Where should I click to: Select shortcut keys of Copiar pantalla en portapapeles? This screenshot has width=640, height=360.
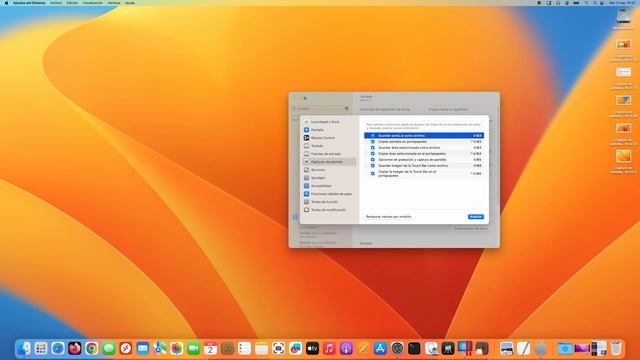tap(476, 142)
